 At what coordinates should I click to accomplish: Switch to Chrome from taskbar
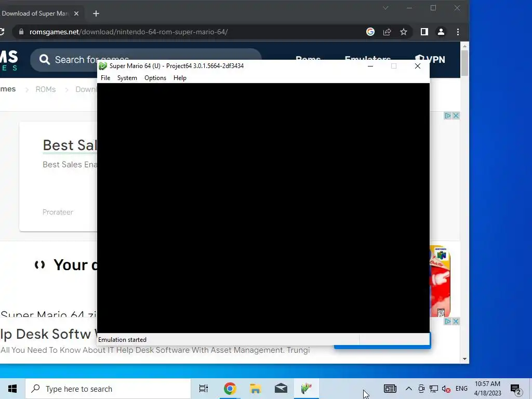pos(230,389)
